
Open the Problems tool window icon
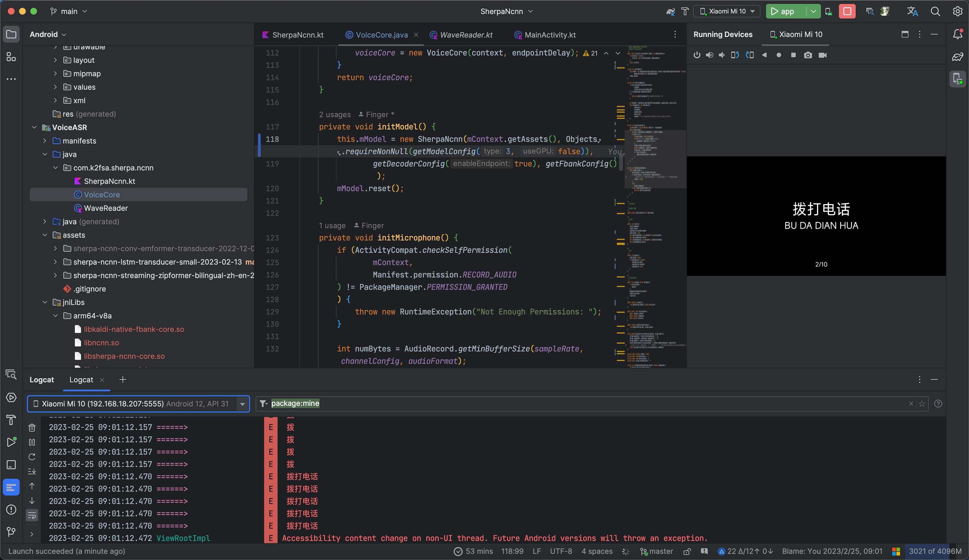[x=11, y=510]
